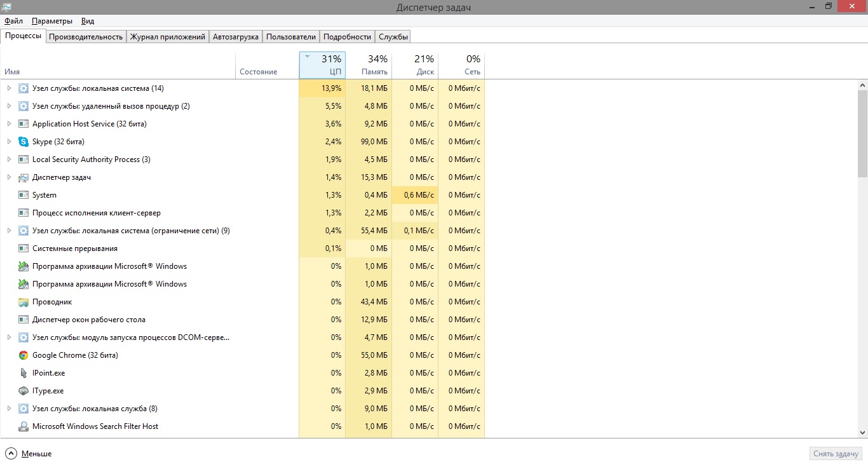The height and width of the screenshot is (469, 868).
Task: Switch to the Службы tab
Action: point(393,37)
